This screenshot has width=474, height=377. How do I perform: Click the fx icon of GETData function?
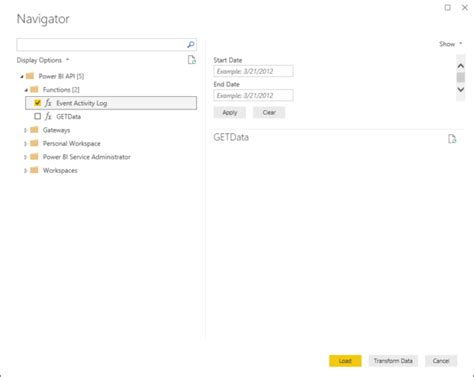[48, 116]
